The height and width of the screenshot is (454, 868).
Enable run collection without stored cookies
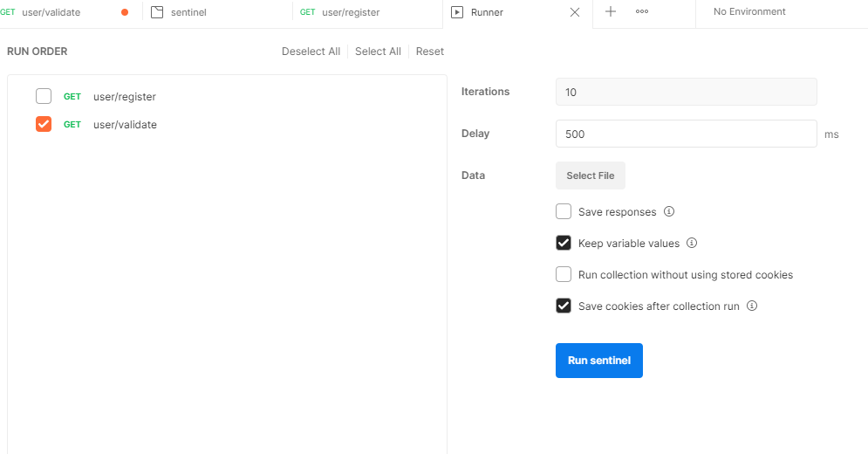pos(564,274)
